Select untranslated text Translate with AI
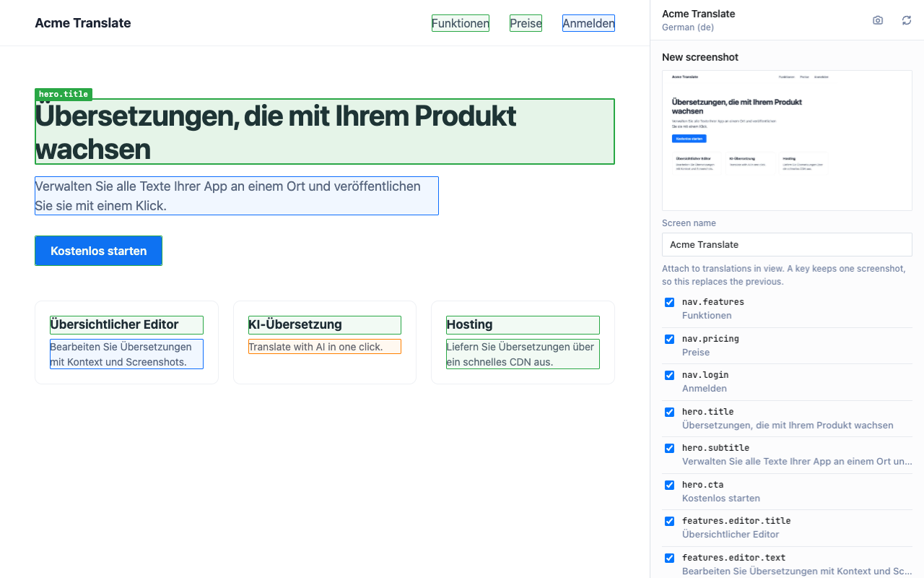924x578 pixels. point(325,347)
